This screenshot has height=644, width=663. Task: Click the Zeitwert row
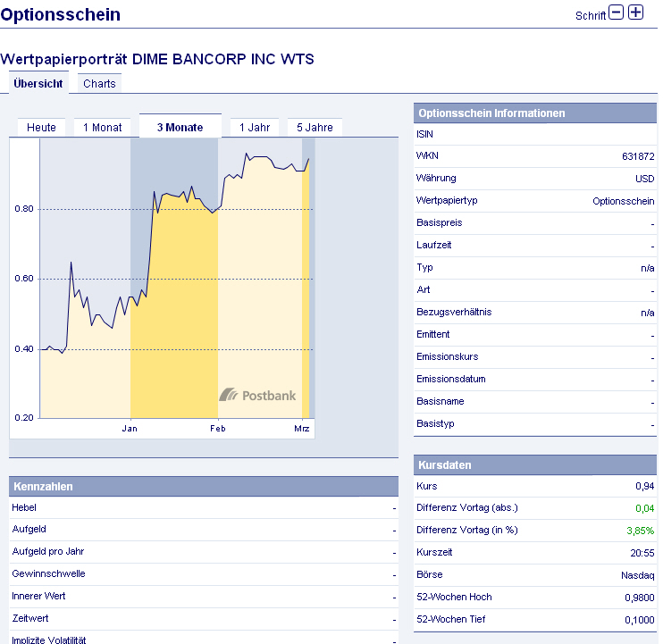[x=204, y=619]
